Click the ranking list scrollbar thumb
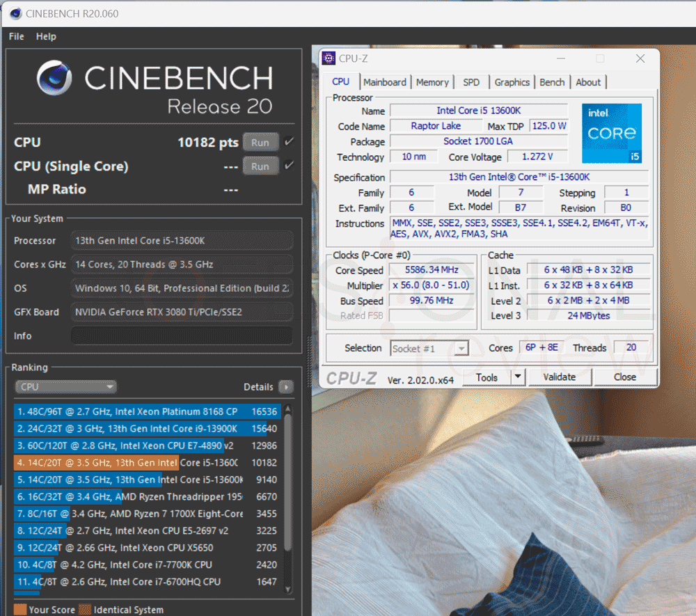 click(287, 482)
